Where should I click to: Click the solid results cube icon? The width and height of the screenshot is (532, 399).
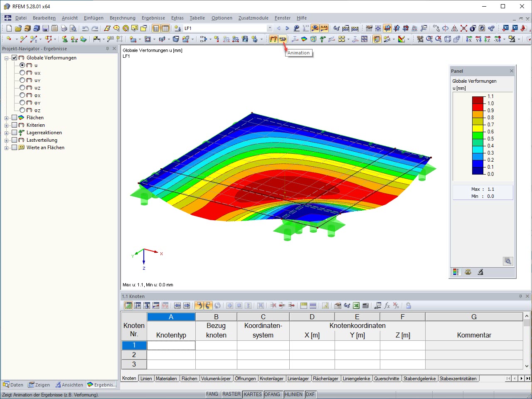pos(313,39)
